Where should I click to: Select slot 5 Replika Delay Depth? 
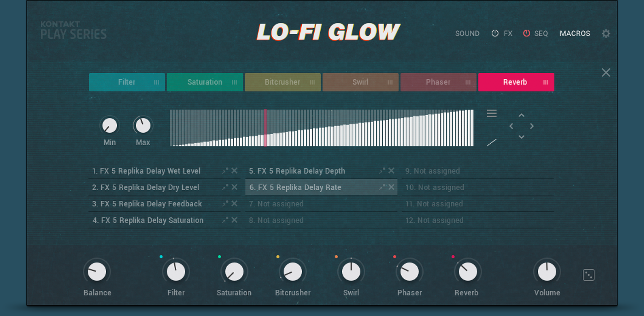point(321,171)
